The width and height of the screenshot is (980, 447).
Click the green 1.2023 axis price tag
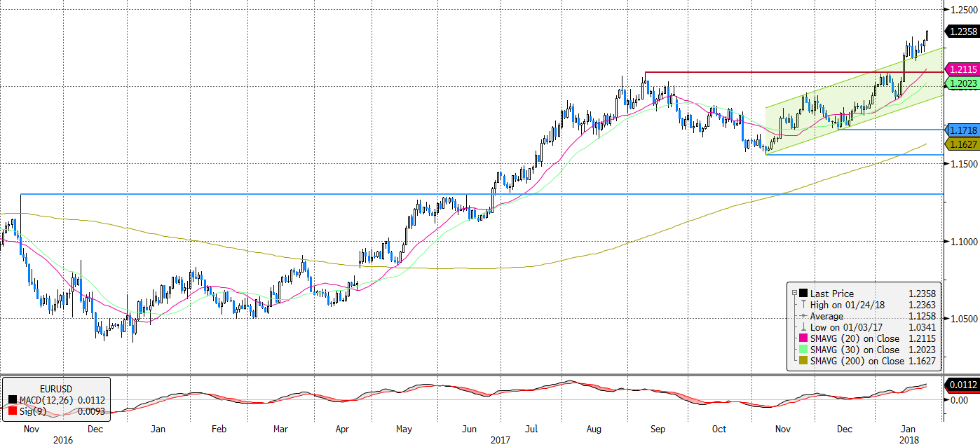(961, 83)
